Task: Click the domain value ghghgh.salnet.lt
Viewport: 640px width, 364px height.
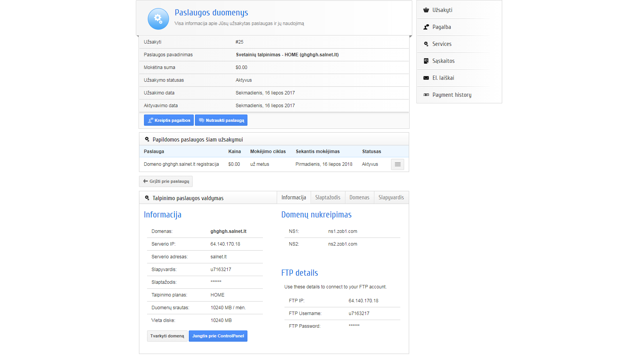Action: 229,231
